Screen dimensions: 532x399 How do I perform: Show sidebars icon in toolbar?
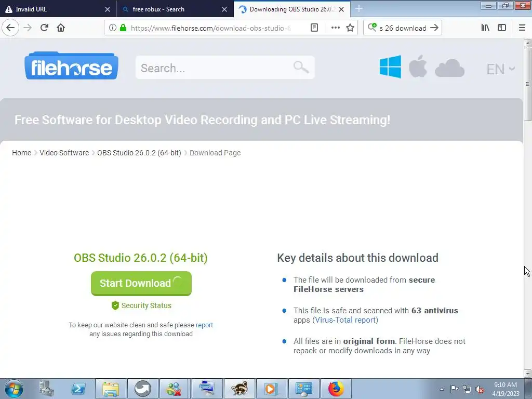pyautogui.click(x=502, y=28)
